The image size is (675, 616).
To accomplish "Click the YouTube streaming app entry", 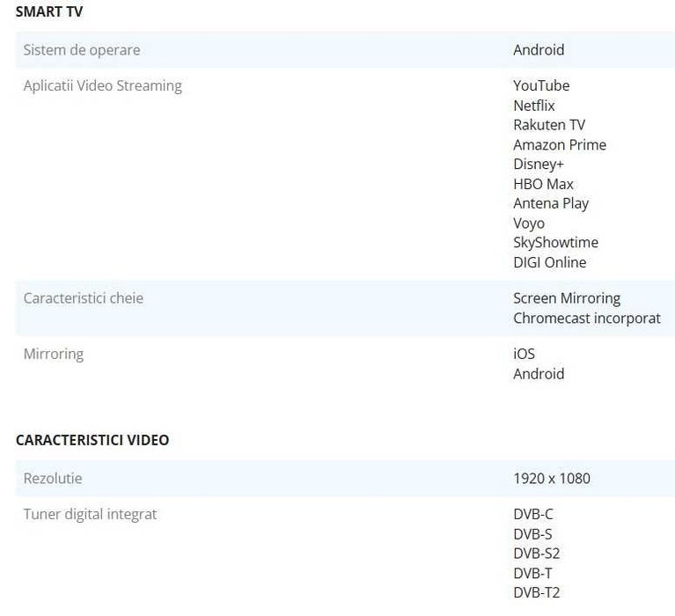I will 541,85.
